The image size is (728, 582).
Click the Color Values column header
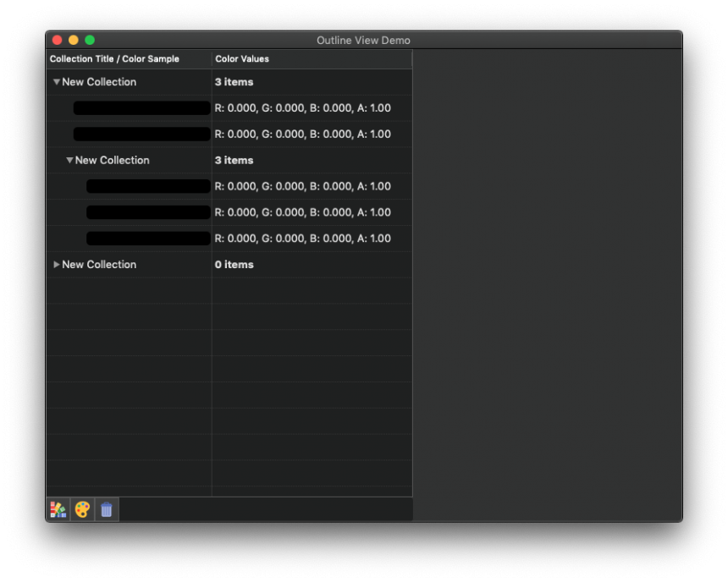click(x=241, y=58)
